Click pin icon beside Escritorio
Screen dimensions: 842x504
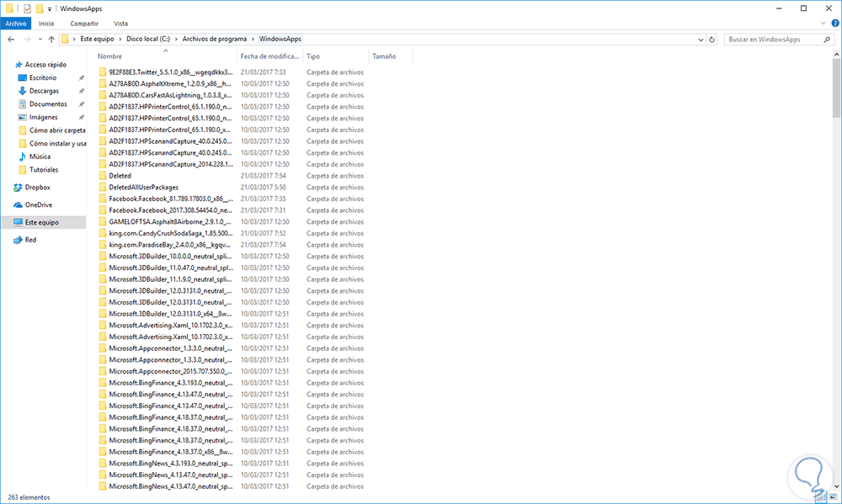pyautogui.click(x=81, y=78)
